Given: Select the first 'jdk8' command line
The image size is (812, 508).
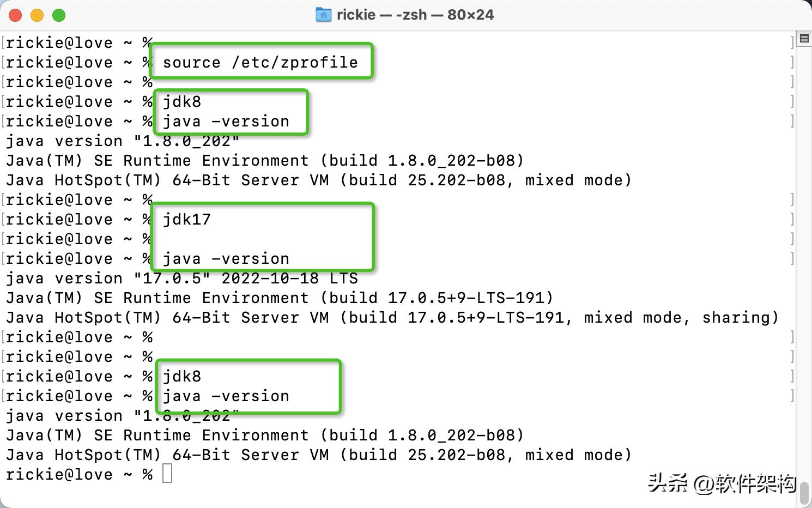Looking at the screenshot, I should tap(181, 101).
